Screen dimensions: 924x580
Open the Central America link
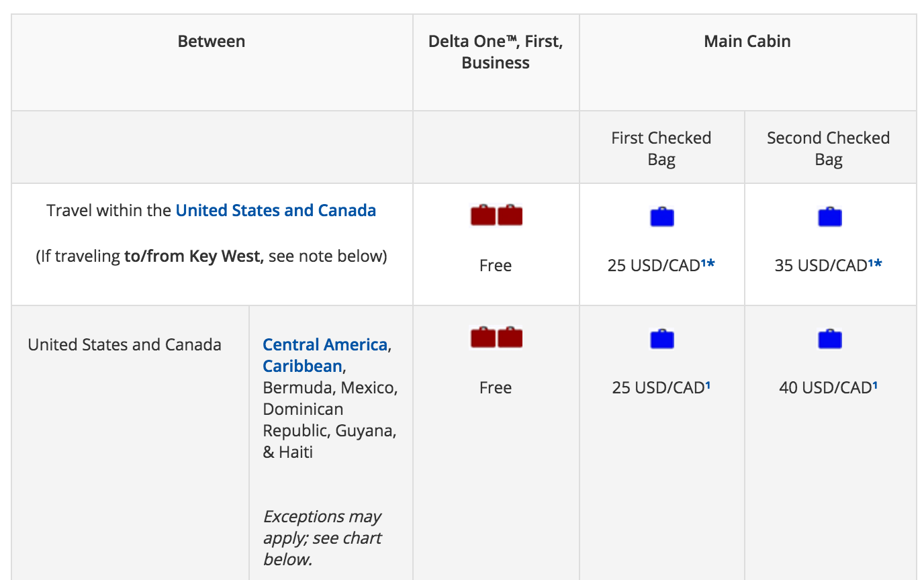[325, 344]
